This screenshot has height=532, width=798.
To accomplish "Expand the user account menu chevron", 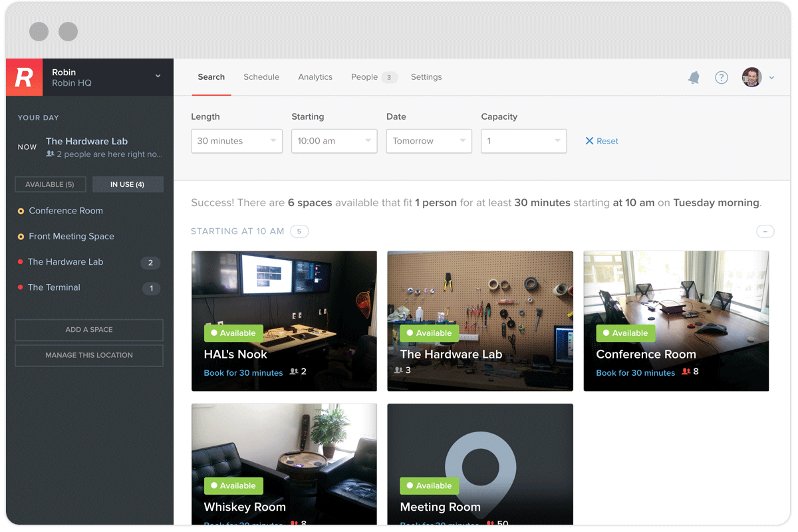I will [771, 78].
